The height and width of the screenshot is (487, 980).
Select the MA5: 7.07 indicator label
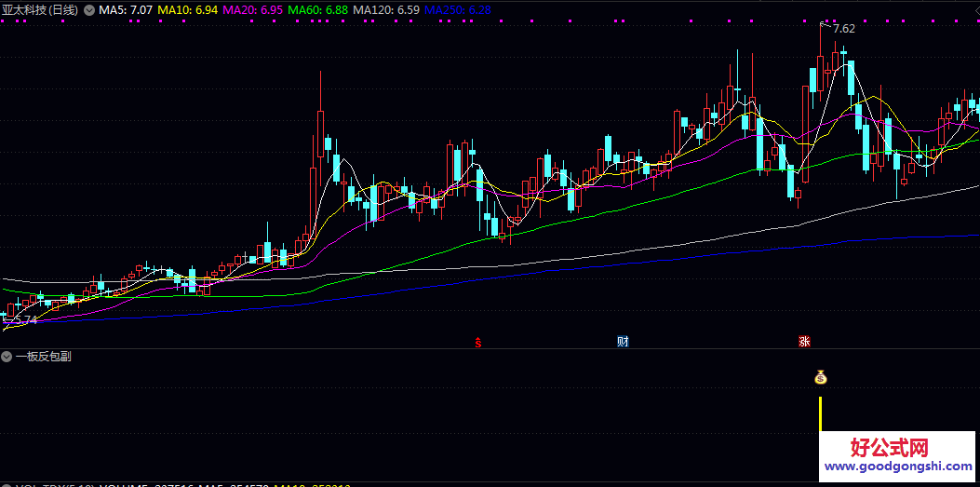pyautogui.click(x=125, y=10)
